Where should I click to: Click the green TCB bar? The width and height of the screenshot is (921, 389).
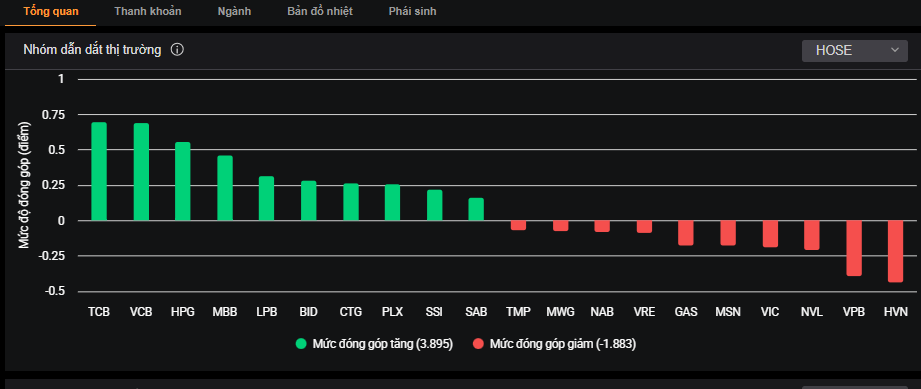tap(99, 172)
